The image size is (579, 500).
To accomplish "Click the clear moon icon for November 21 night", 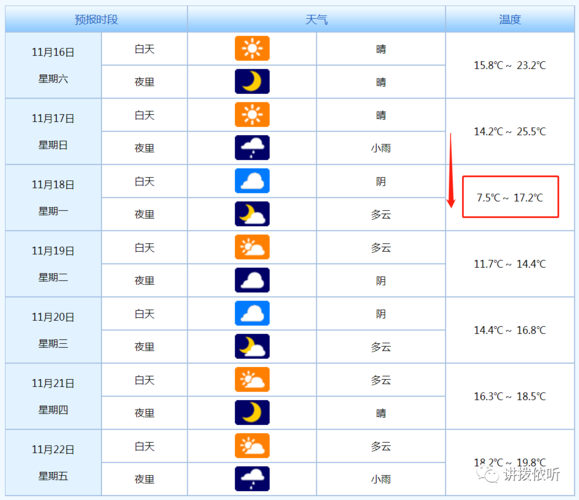I will coord(252,412).
